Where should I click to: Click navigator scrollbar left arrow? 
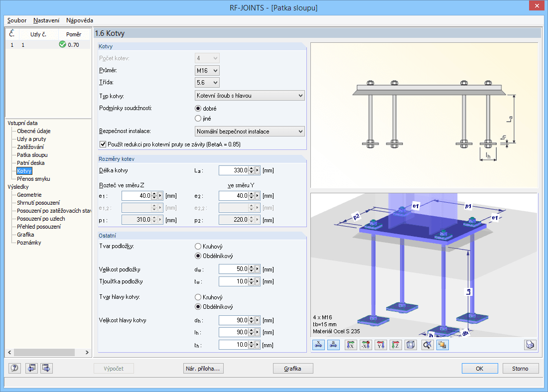[x=9, y=352]
